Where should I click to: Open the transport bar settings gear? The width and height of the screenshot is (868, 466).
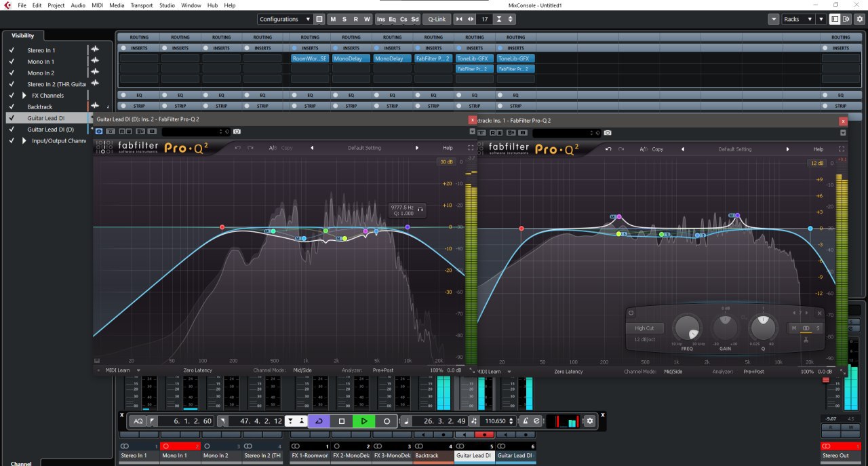589,421
